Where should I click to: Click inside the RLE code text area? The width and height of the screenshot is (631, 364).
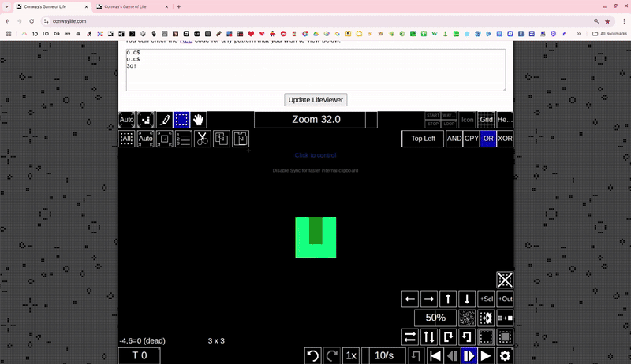pos(316,70)
